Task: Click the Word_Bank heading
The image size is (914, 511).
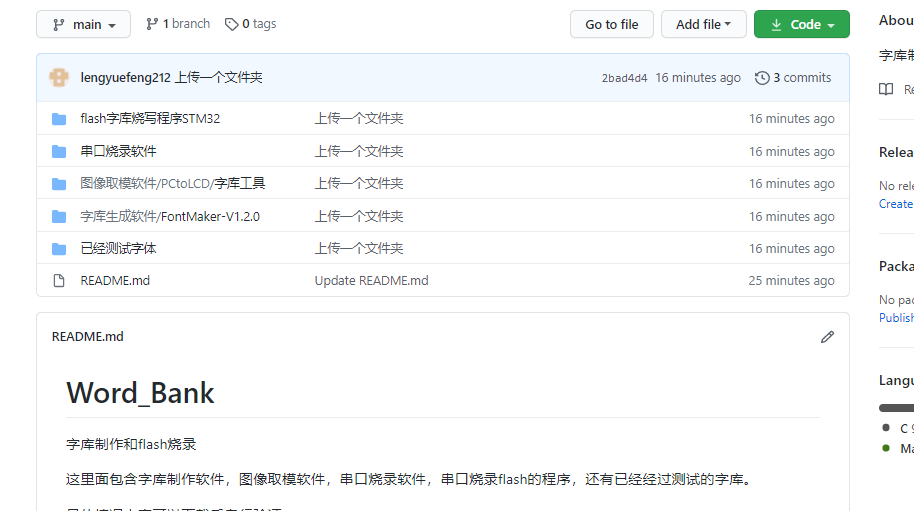Action: [x=140, y=393]
